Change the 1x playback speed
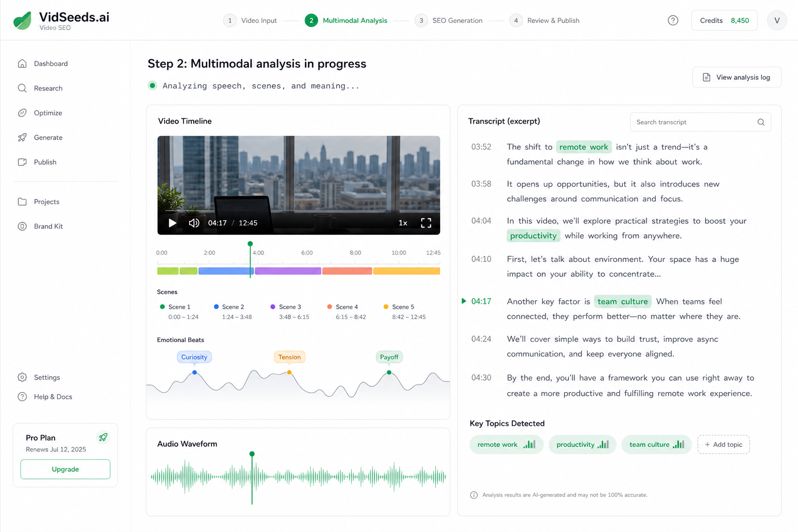798x532 pixels. tap(403, 223)
